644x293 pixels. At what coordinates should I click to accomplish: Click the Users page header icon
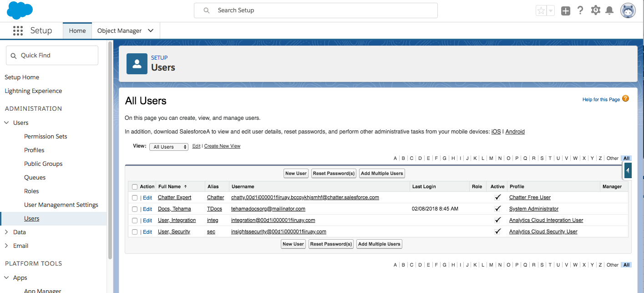pos(137,63)
